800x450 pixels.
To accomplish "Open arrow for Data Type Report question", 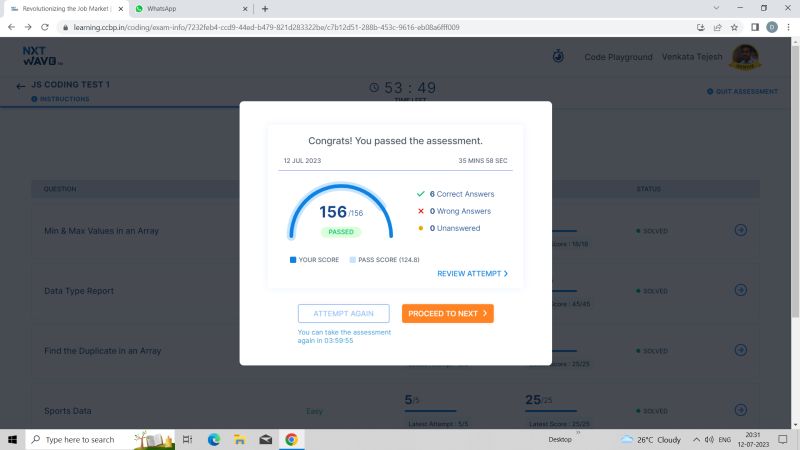I will [x=741, y=290].
